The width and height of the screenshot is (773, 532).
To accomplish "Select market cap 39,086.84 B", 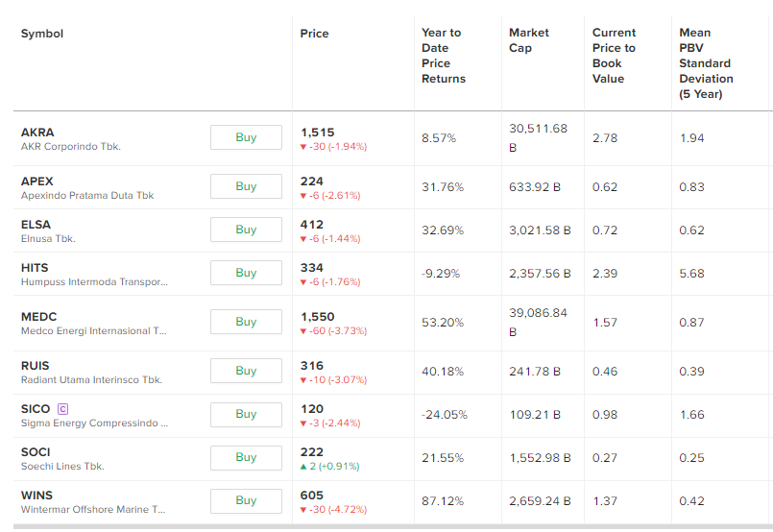I will (539, 323).
